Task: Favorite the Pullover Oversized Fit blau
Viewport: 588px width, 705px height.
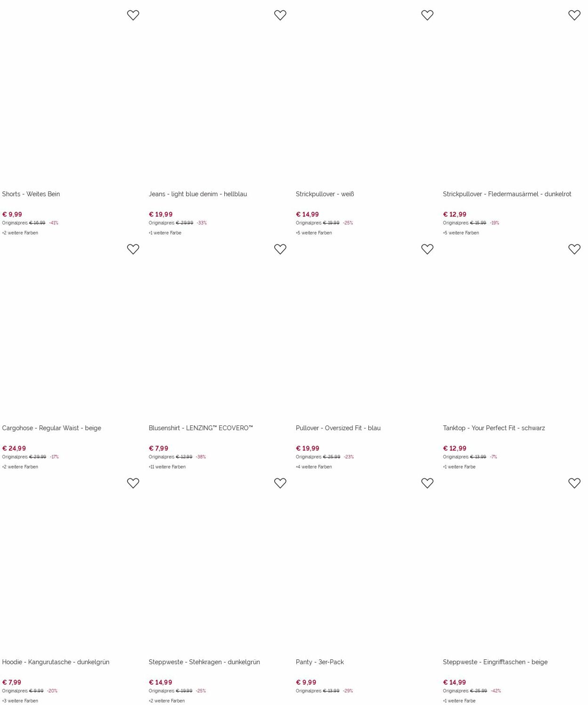Action: pos(427,249)
